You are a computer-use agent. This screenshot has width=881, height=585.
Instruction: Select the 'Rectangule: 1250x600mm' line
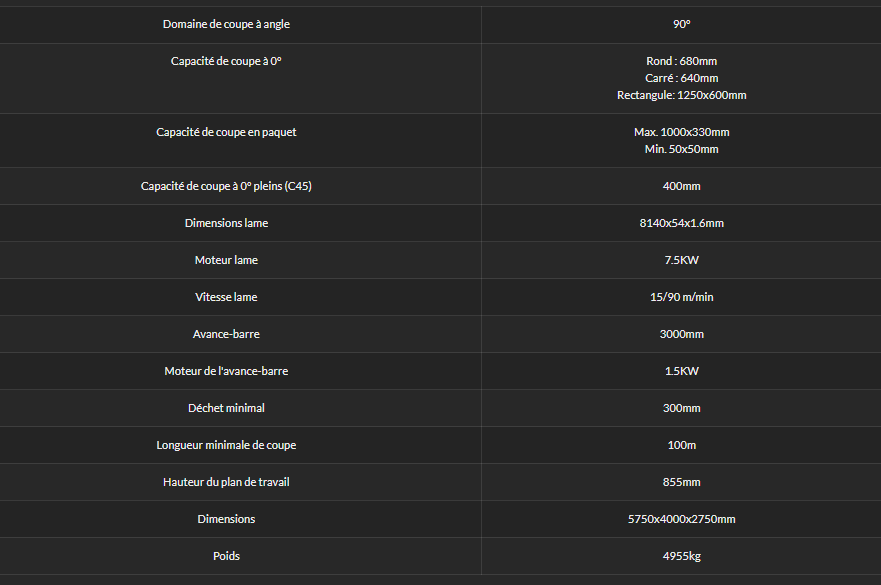coord(681,95)
